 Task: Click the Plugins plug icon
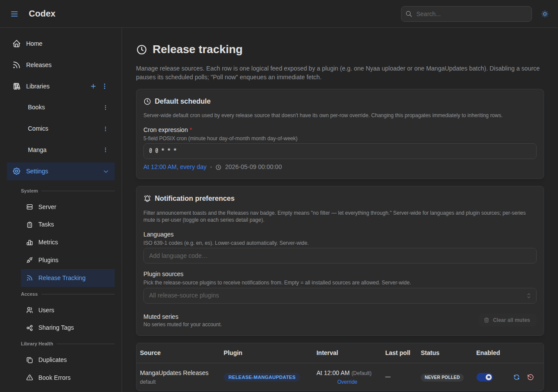pos(30,260)
